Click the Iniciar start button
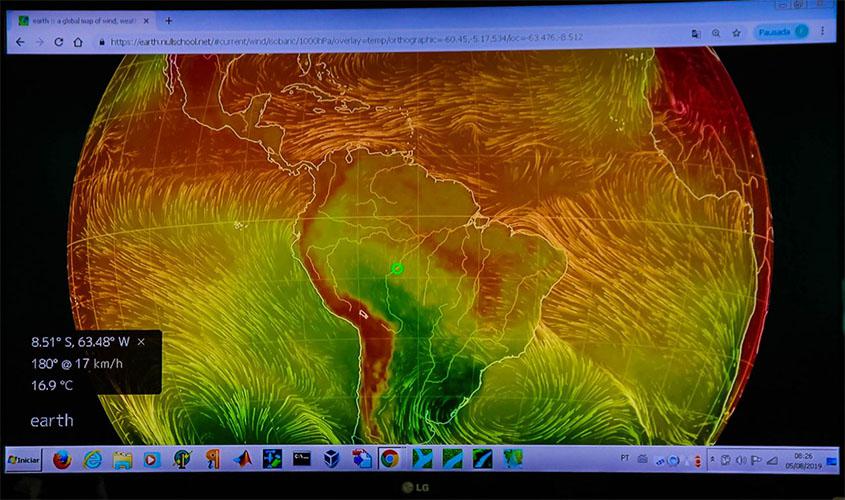 click(24, 460)
